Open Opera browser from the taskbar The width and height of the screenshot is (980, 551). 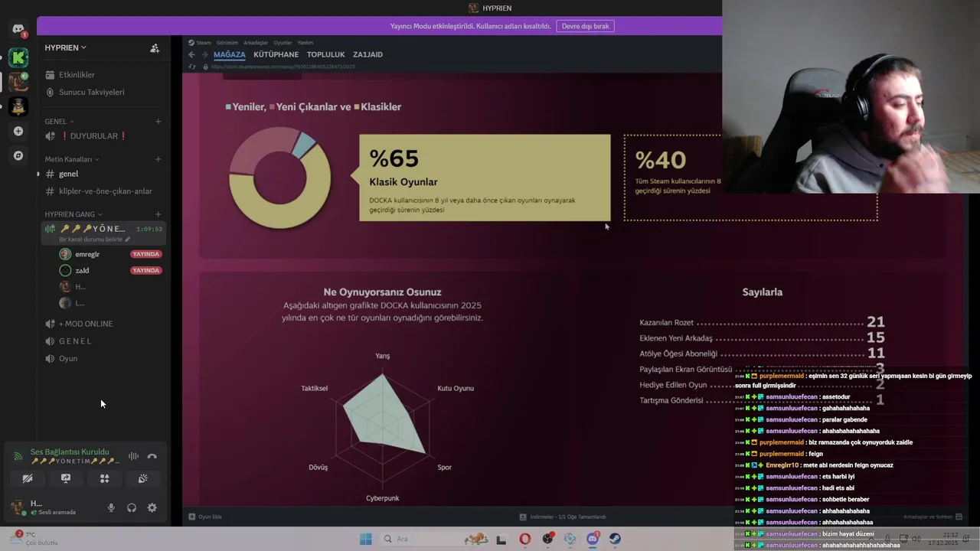click(524, 539)
